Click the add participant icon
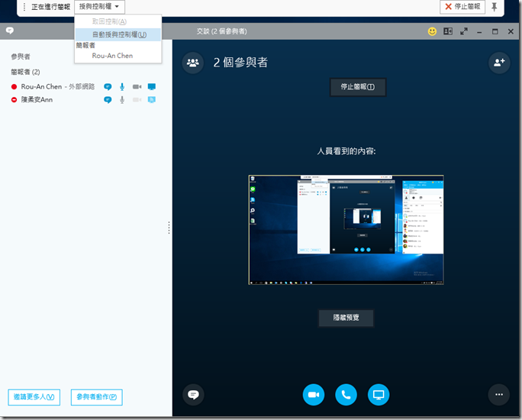This screenshot has height=420, width=522. 499,63
